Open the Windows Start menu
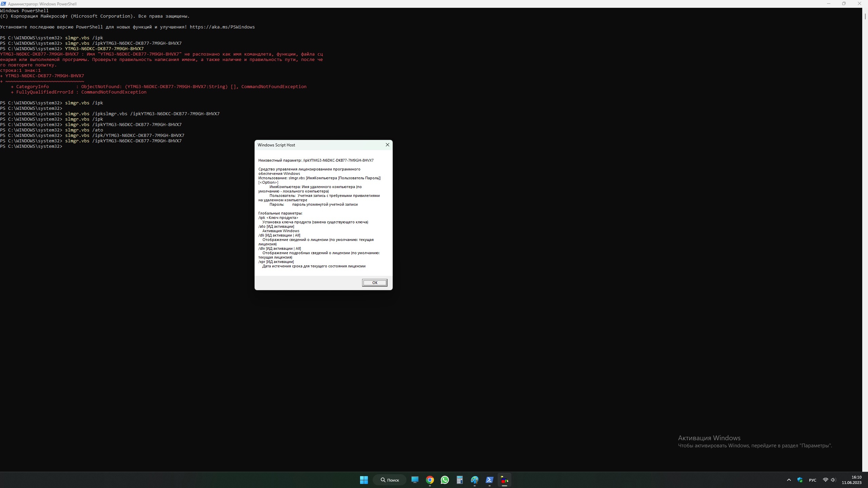This screenshot has height=488, width=868. 364,480
